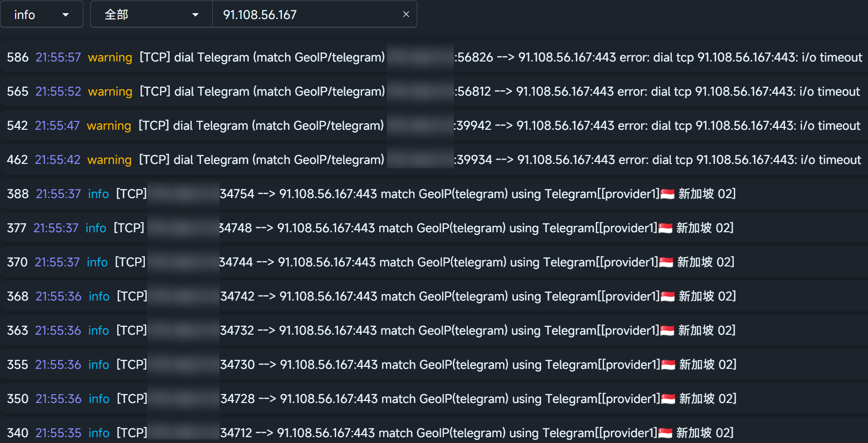Select log entry 565 at 21:55:52
This screenshot has height=443, width=868.
click(x=434, y=91)
